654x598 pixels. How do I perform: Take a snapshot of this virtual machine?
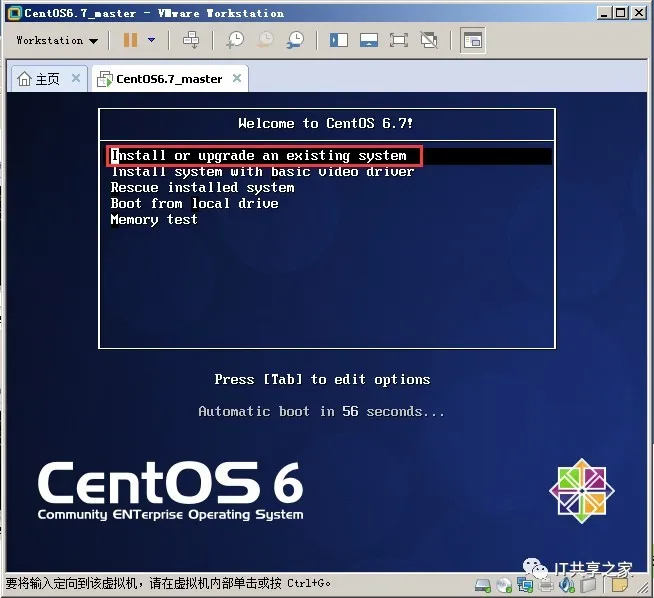[235, 40]
